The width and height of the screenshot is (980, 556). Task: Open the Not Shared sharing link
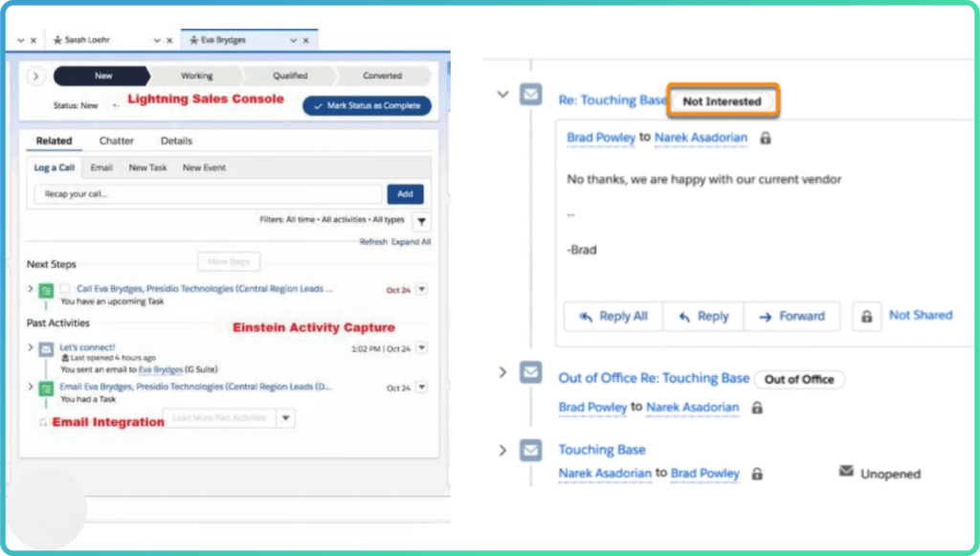tap(921, 316)
